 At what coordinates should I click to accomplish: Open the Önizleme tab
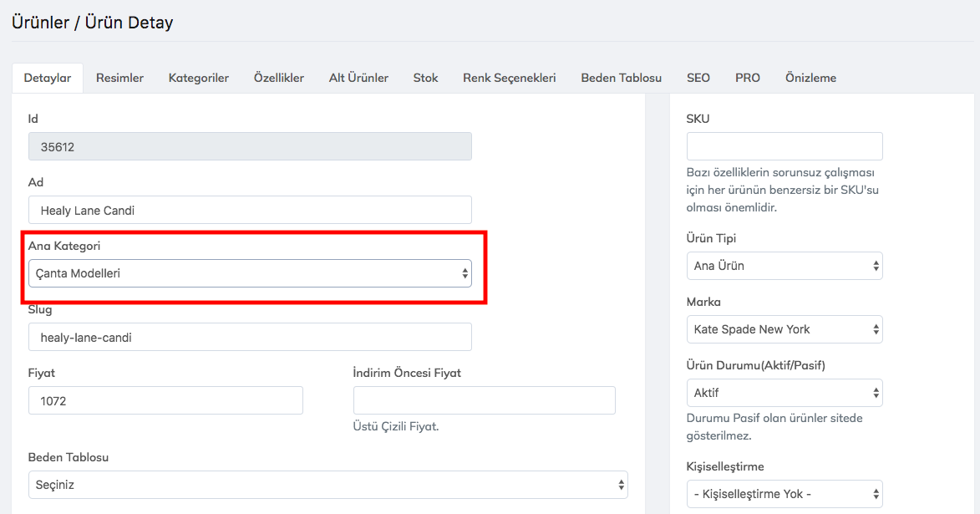pos(810,78)
